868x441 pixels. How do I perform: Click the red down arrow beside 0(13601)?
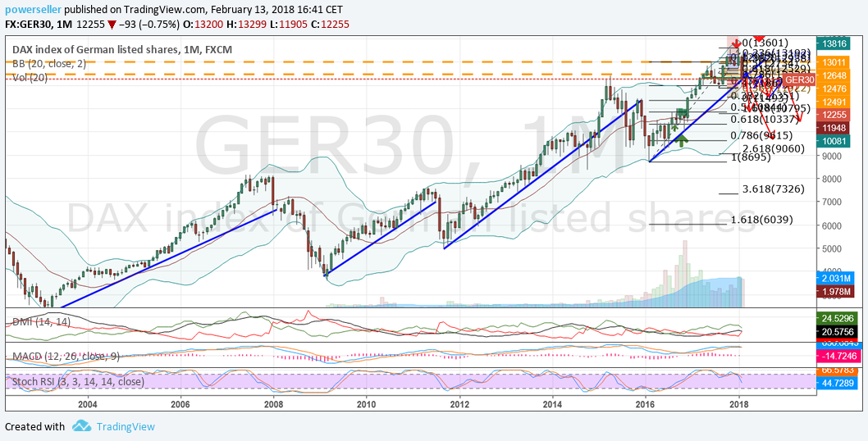point(734,42)
